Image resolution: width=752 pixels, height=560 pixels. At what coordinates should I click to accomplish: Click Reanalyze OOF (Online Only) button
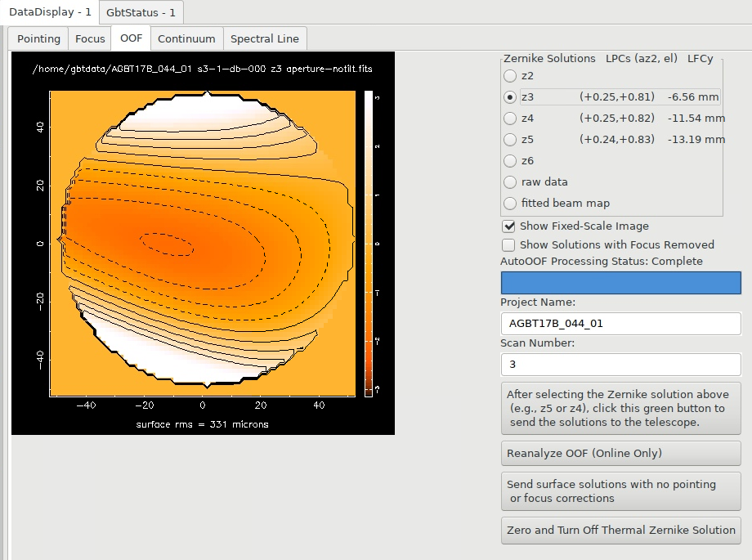(x=621, y=453)
